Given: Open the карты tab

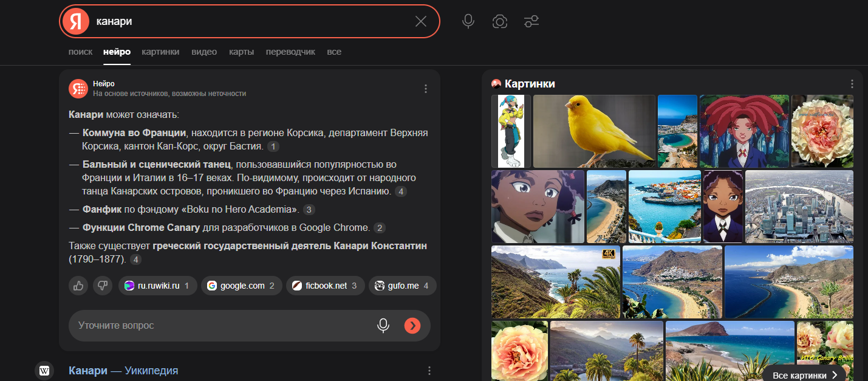Looking at the screenshot, I should point(241,52).
